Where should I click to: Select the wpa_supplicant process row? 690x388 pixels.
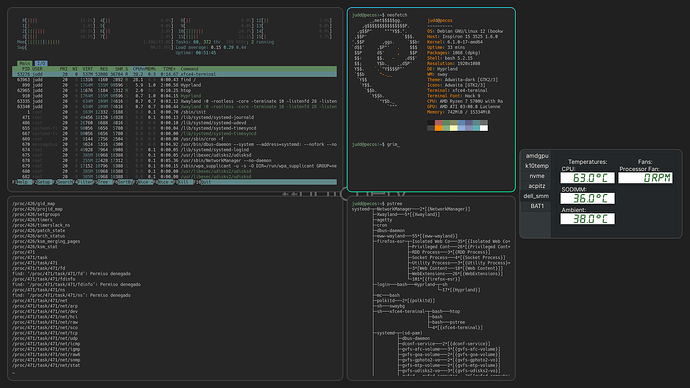tap(175, 166)
